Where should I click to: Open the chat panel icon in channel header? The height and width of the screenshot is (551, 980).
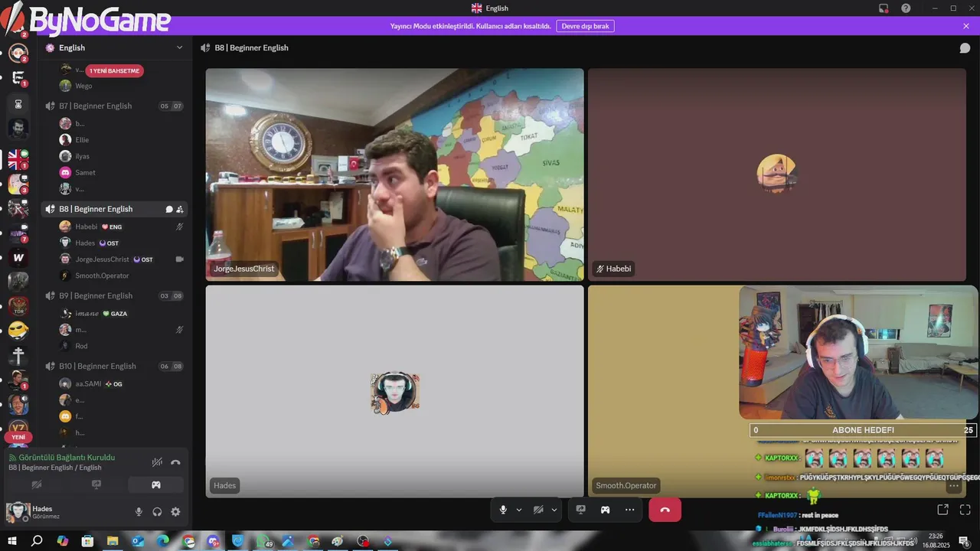965,47
